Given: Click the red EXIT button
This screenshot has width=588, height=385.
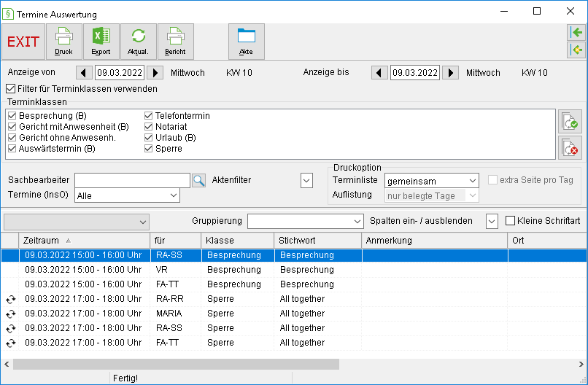Looking at the screenshot, I should (x=23, y=42).
